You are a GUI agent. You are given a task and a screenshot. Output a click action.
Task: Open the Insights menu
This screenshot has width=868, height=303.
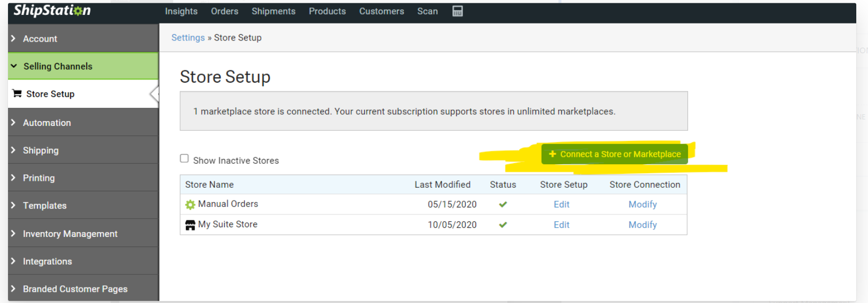(181, 11)
